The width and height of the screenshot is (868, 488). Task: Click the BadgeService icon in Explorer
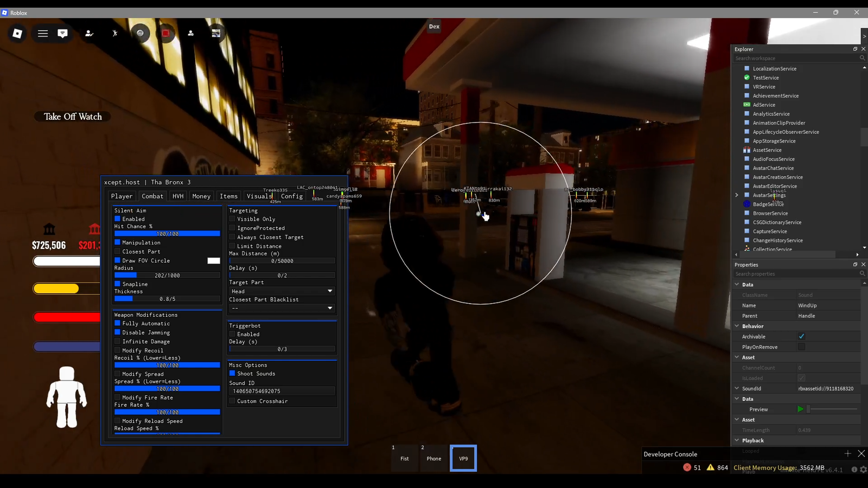point(746,204)
